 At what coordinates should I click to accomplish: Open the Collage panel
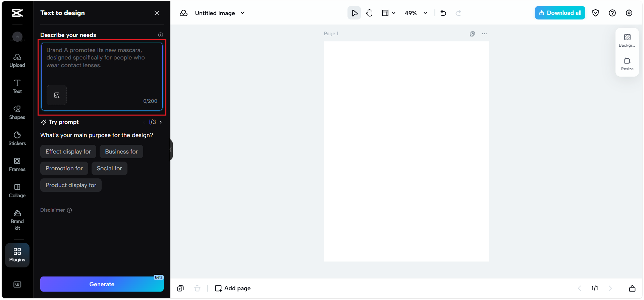17,191
